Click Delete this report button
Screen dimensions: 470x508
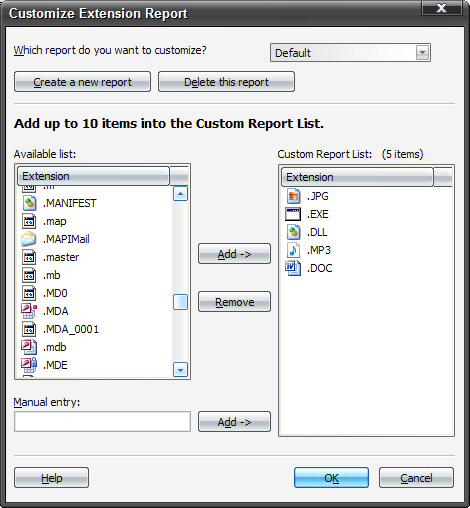click(x=226, y=82)
